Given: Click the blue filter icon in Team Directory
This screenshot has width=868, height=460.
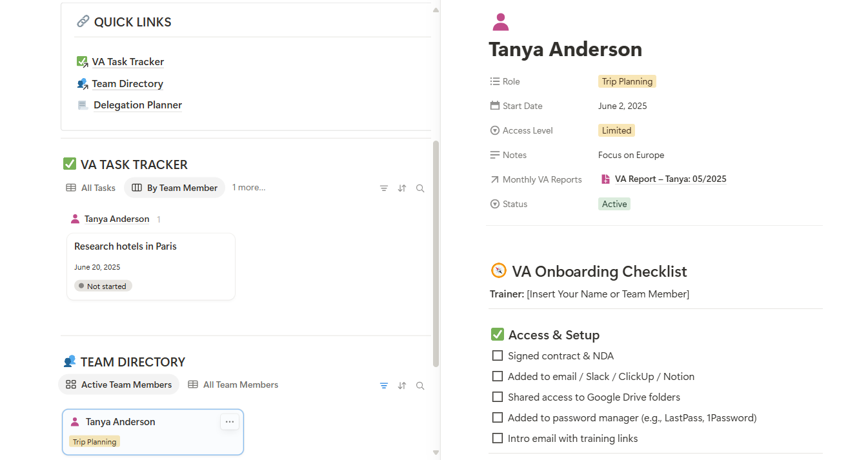Looking at the screenshot, I should (384, 386).
